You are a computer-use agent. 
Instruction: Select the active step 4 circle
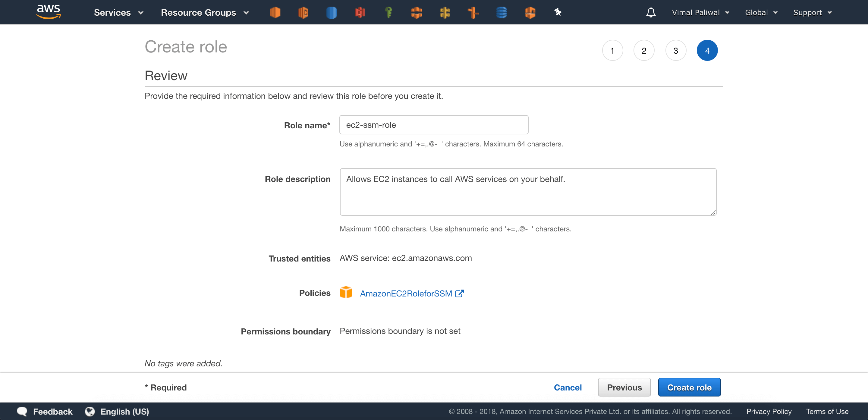707,51
